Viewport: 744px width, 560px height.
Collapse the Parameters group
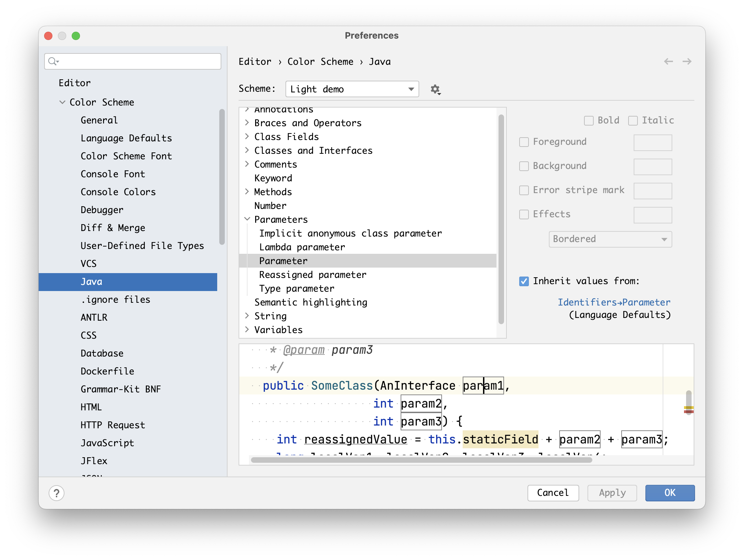247,219
